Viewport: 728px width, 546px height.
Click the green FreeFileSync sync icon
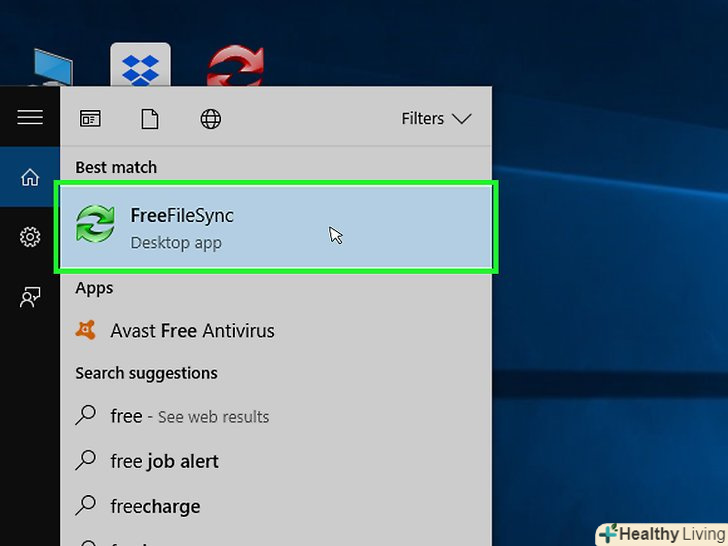(95, 224)
